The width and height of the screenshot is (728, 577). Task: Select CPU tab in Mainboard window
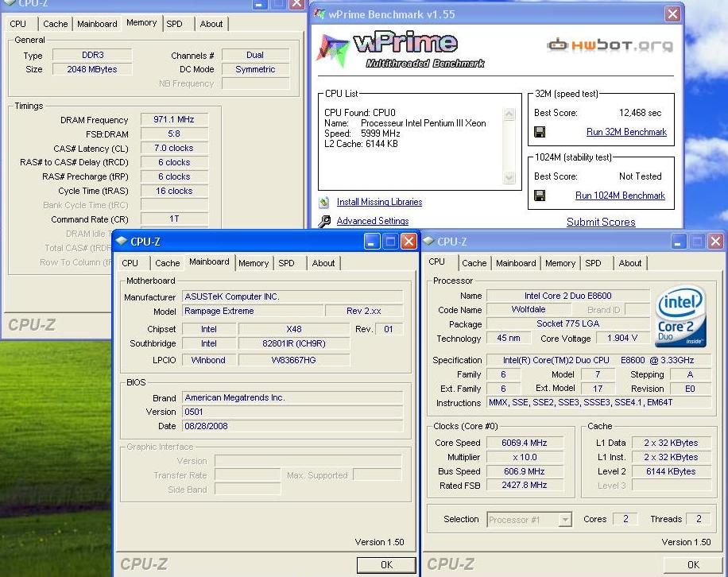130,263
